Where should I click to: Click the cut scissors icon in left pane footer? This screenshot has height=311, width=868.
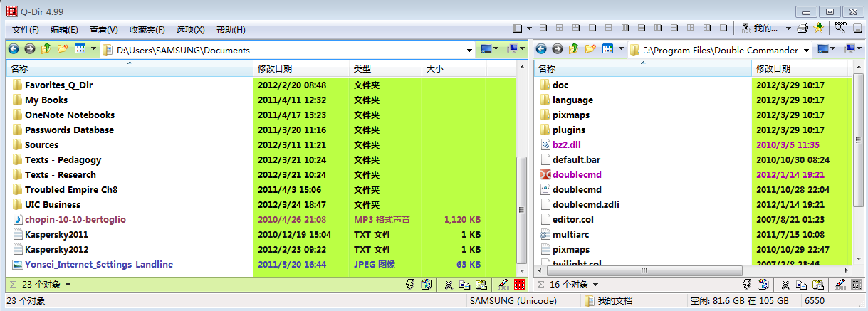(449, 285)
